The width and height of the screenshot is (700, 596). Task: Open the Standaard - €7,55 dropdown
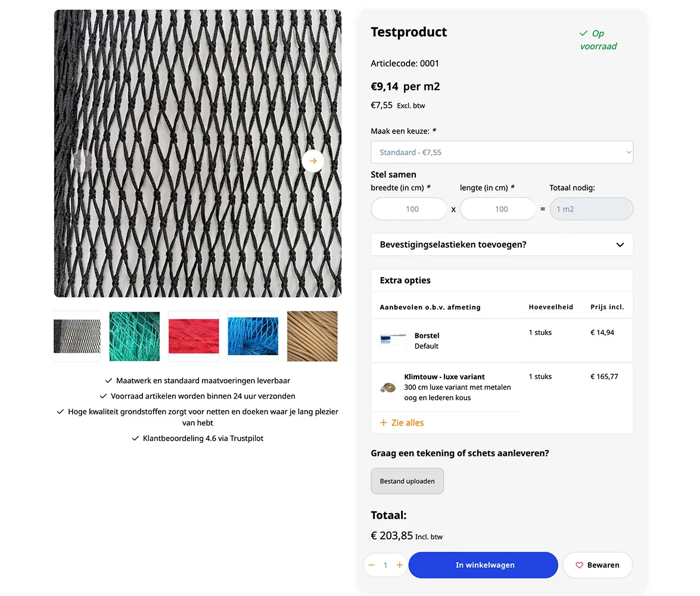coord(502,152)
